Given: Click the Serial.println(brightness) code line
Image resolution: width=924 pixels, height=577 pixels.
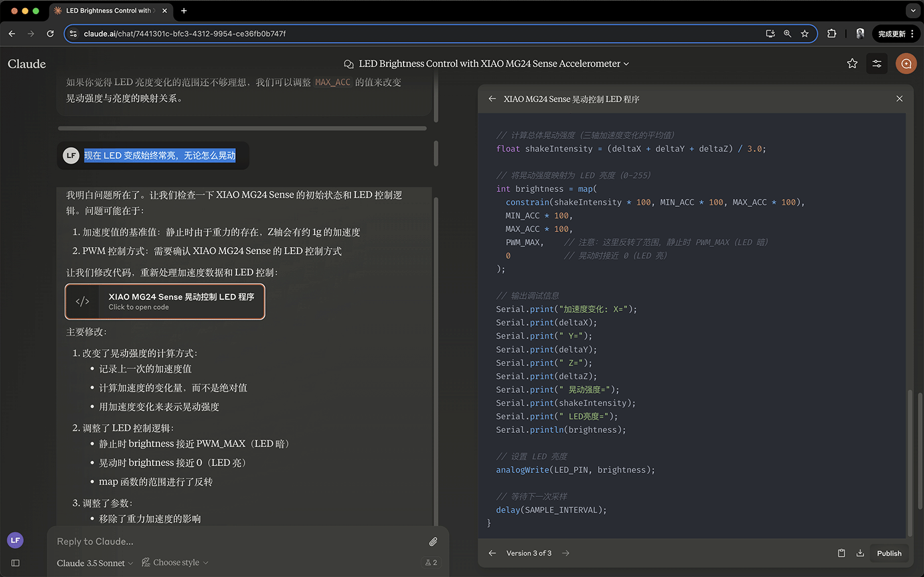Looking at the screenshot, I should [x=561, y=430].
